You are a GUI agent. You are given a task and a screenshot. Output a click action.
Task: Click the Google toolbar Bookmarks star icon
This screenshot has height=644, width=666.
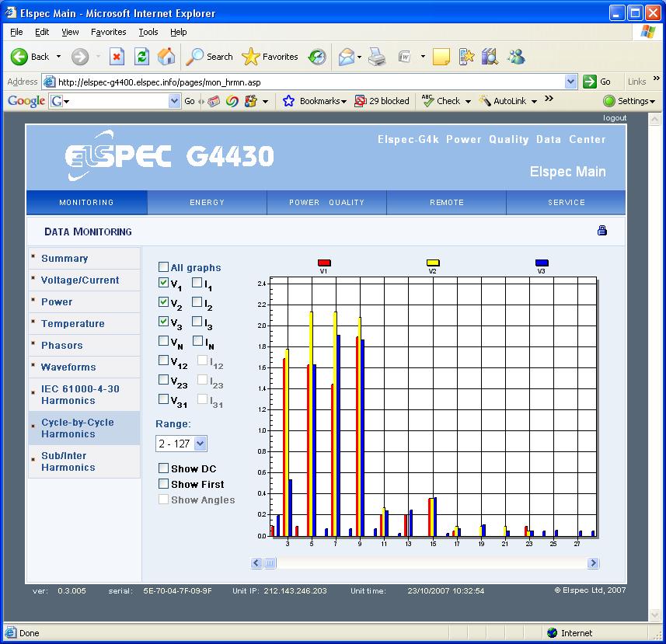pyautogui.click(x=288, y=101)
